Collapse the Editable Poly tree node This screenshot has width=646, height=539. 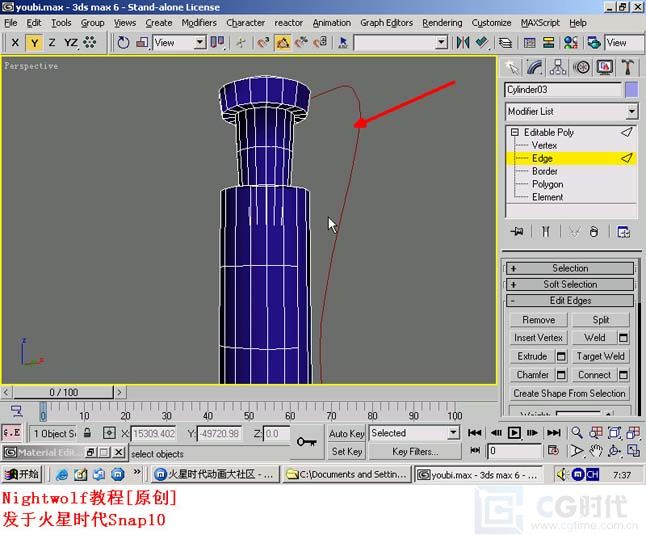coord(515,132)
